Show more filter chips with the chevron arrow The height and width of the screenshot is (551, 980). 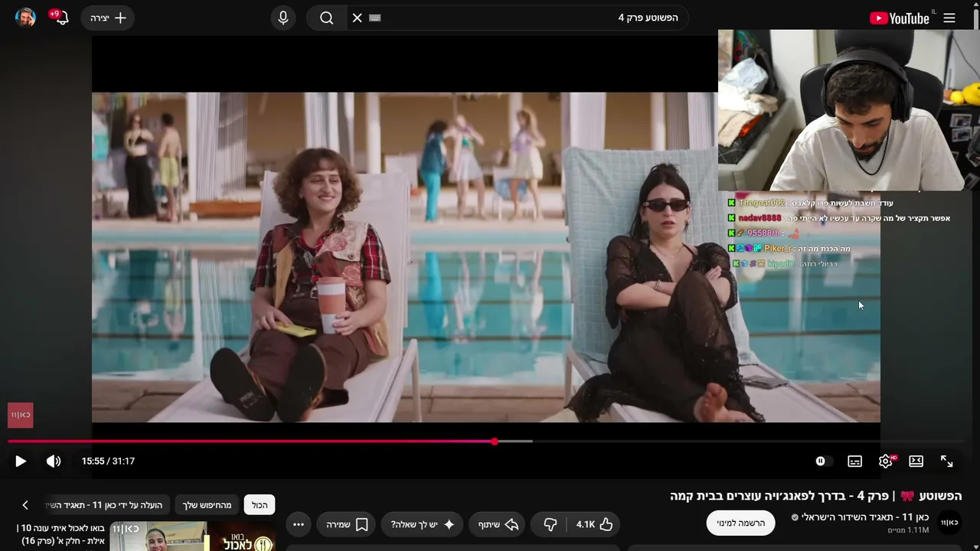(x=25, y=505)
